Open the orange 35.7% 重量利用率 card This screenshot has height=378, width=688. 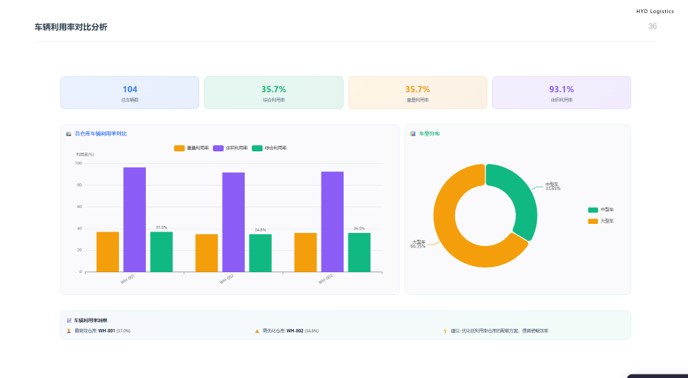point(418,93)
